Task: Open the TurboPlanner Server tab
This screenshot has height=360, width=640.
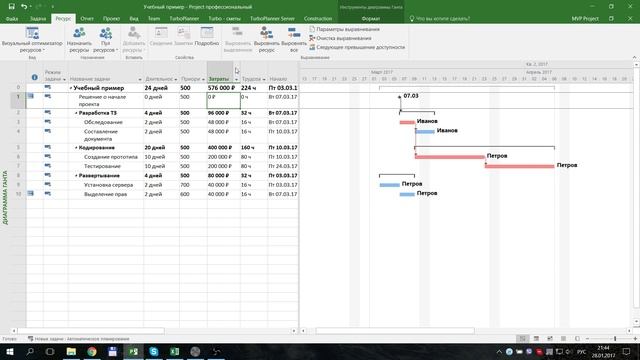Action: pyautogui.click(x=272, y=19)
